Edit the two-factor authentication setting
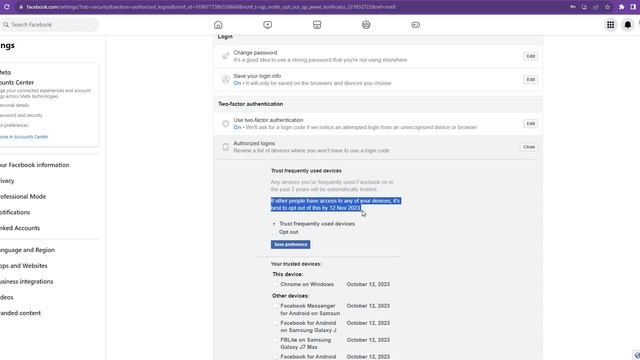Viewport: 640px width, 360px height. [530, 123]
